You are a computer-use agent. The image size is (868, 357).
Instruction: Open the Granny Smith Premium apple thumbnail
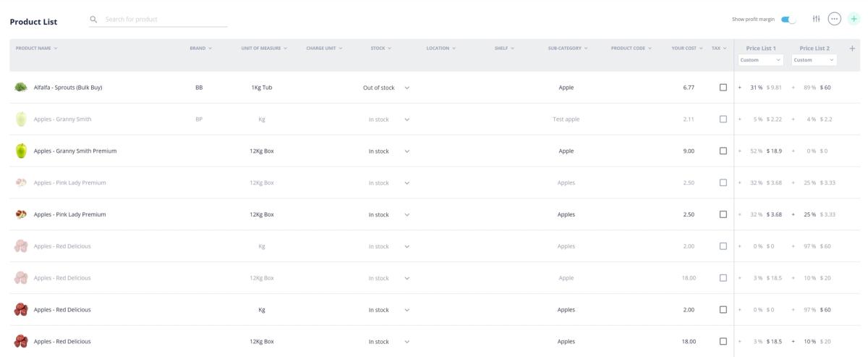(21, 151)
